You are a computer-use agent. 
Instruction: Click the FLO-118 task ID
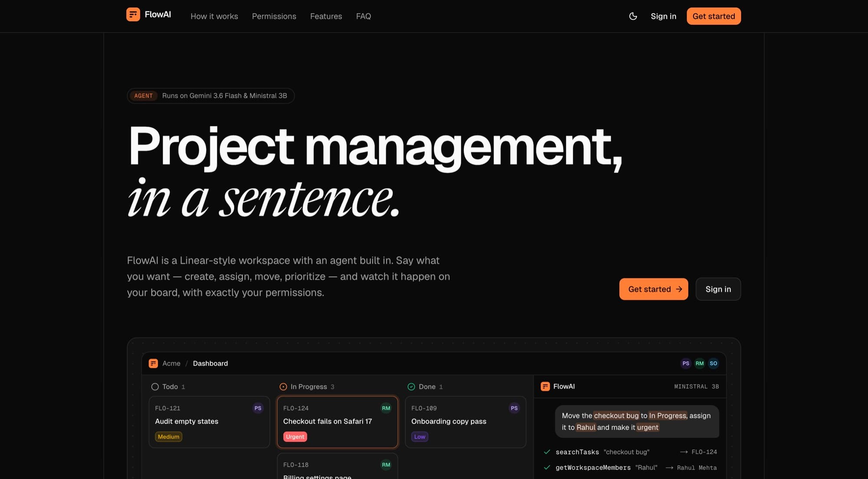click(296, 465)
